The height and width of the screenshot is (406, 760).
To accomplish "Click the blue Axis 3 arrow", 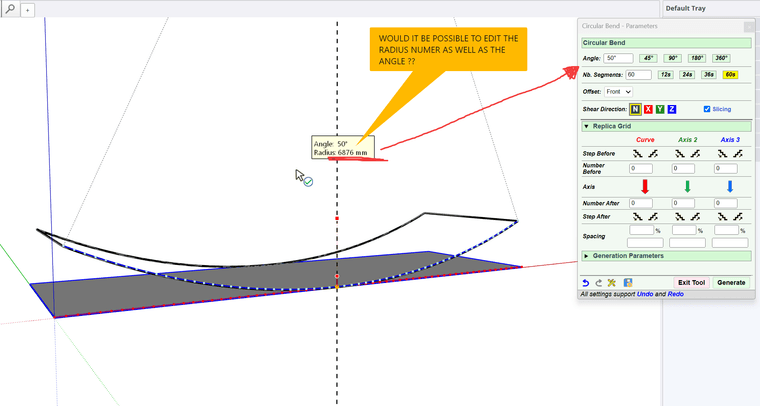I will coord(730,187).
